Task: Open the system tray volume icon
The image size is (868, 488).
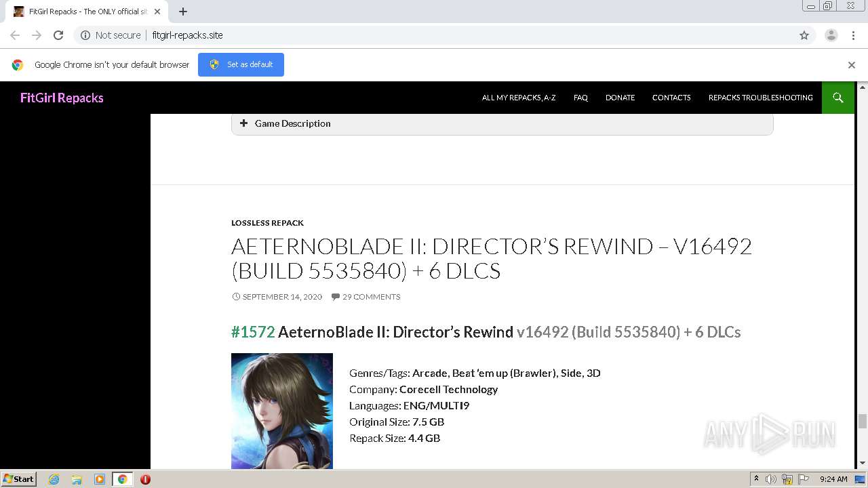Action: pyautogui.click(x=771, y=479)
